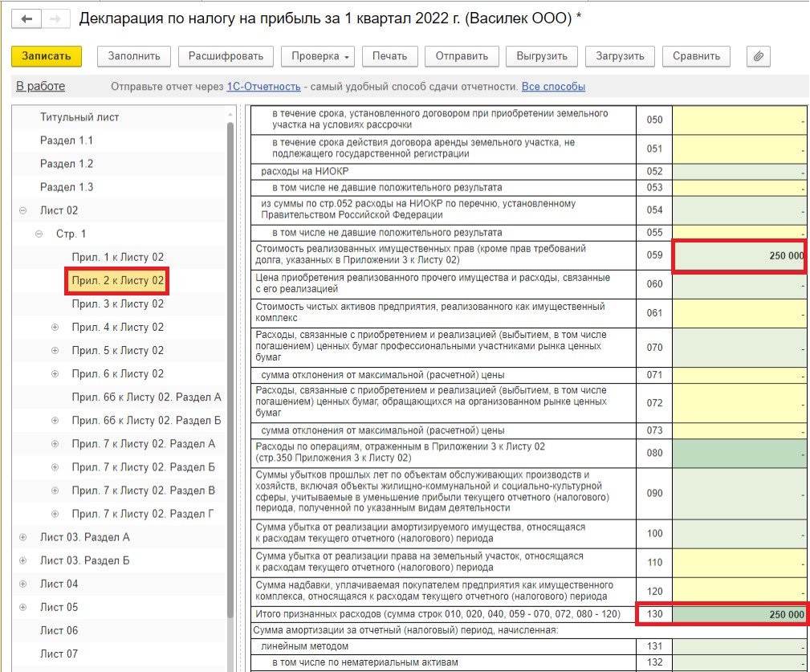This screenshot has height=672, width=810.
Task: Click the row code 100 cell
Action: pos(654,534)
